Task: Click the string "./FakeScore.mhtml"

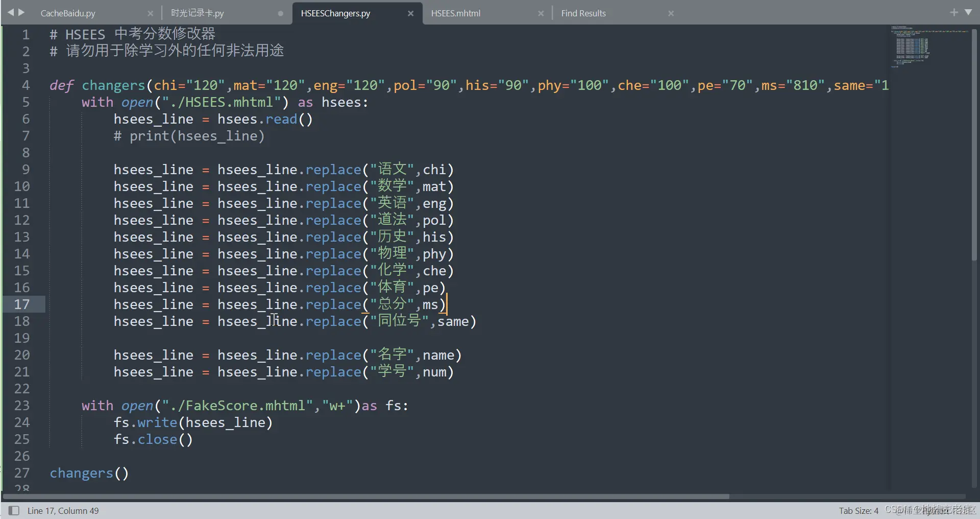Action: (x=237, y=406)
